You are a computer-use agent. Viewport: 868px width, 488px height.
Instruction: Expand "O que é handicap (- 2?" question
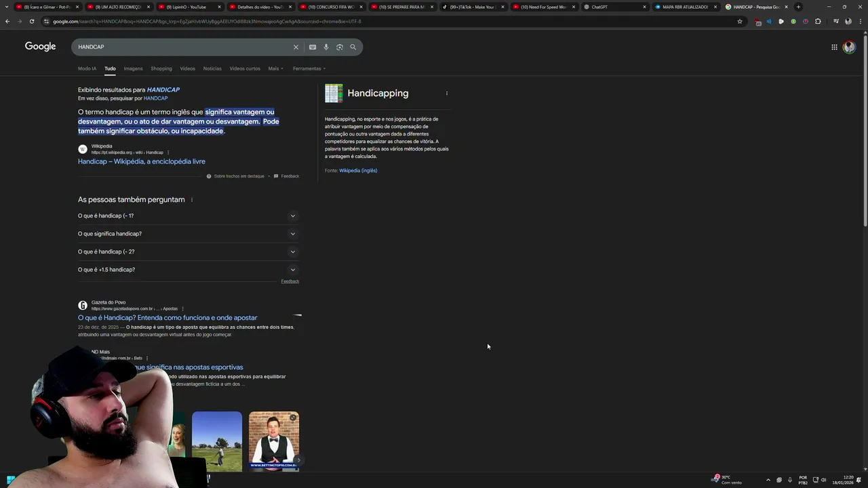point(189,251)
